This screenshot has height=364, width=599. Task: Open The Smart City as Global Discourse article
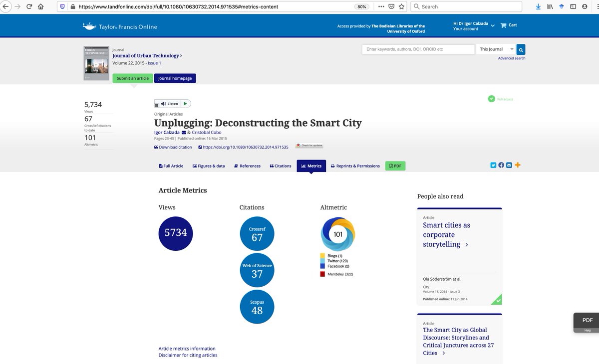(x=458, y=341)
